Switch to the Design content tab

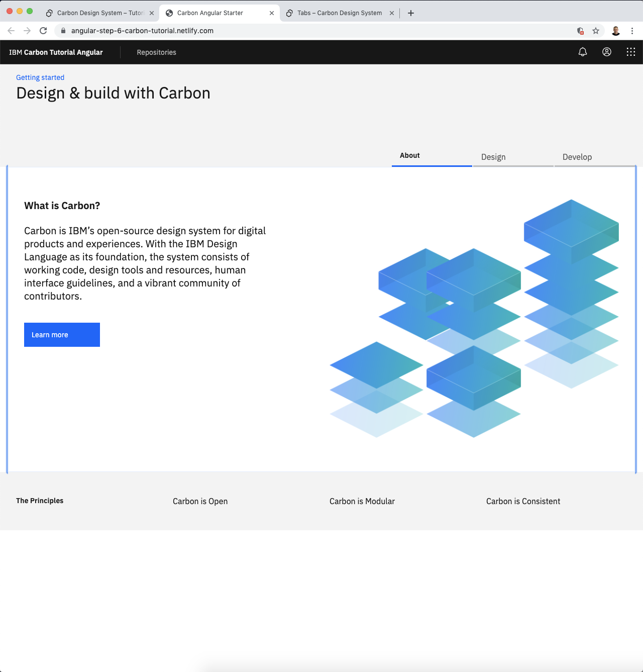click(x=513, y=157)
